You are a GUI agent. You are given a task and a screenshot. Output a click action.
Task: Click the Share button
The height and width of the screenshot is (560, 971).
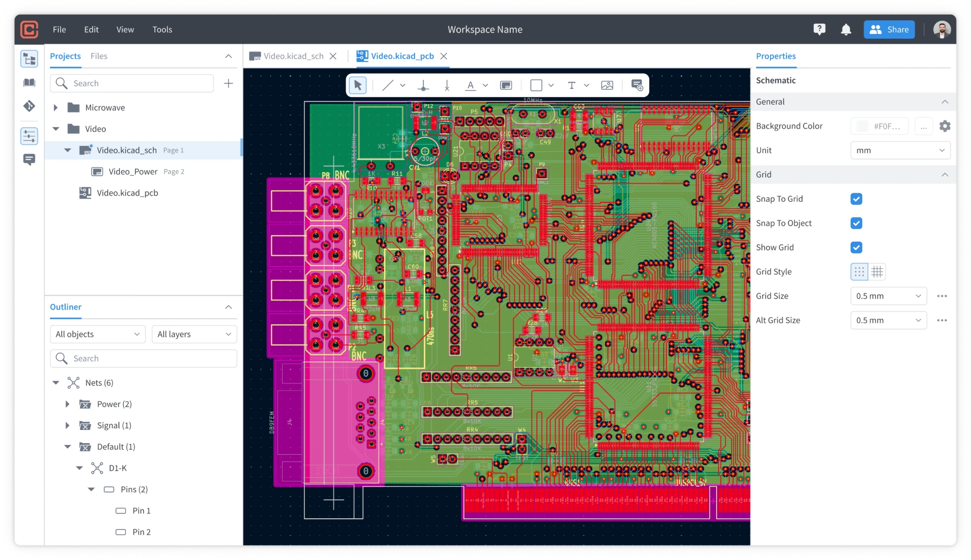[889, 30]
